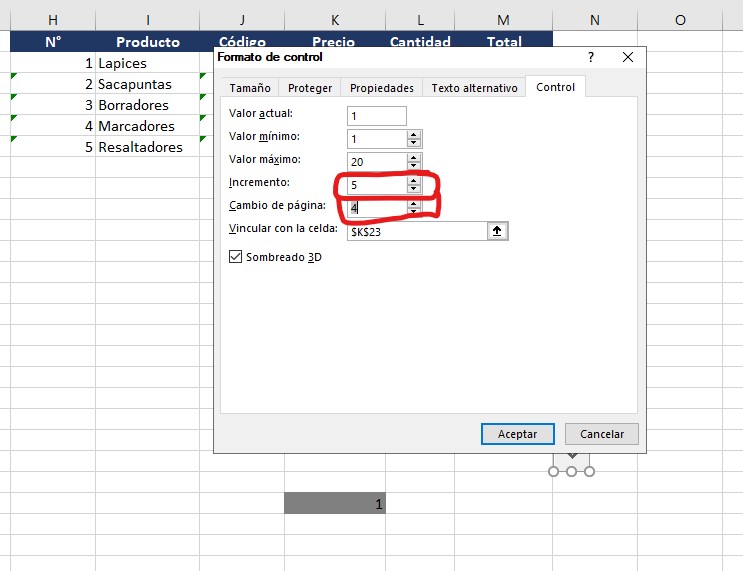Click the gray cell showing value 1
The width and height of the screenshot is (743, 571).
pos(334,504)
